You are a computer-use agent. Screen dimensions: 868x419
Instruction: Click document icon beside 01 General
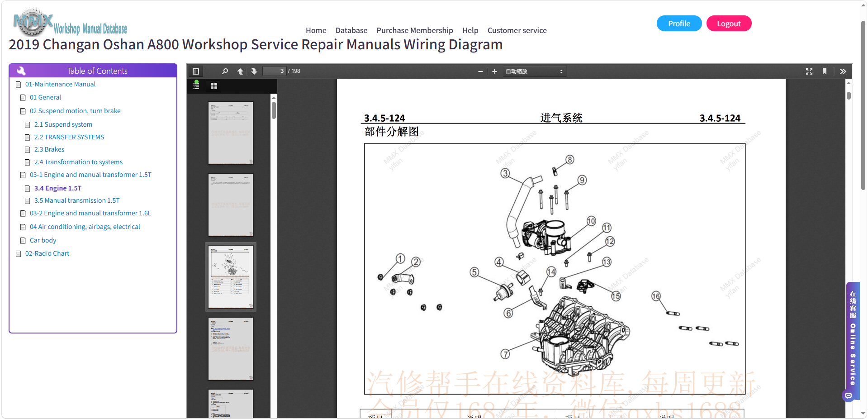click(23, 98)
